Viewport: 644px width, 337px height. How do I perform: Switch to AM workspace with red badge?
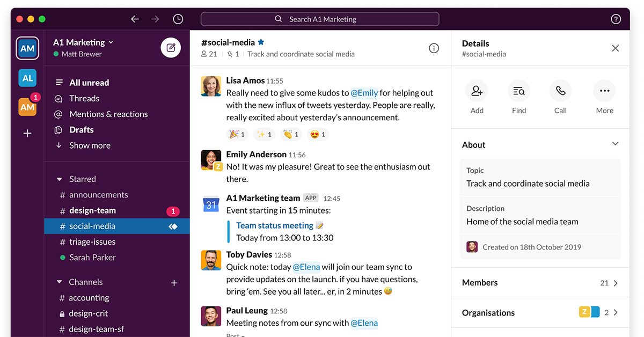coord(28,107)
